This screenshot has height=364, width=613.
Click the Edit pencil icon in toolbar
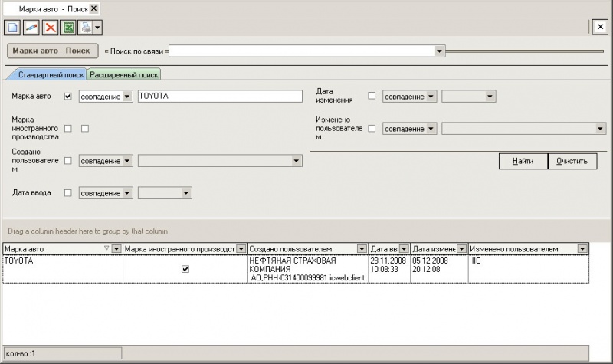[x=31, y=28]
